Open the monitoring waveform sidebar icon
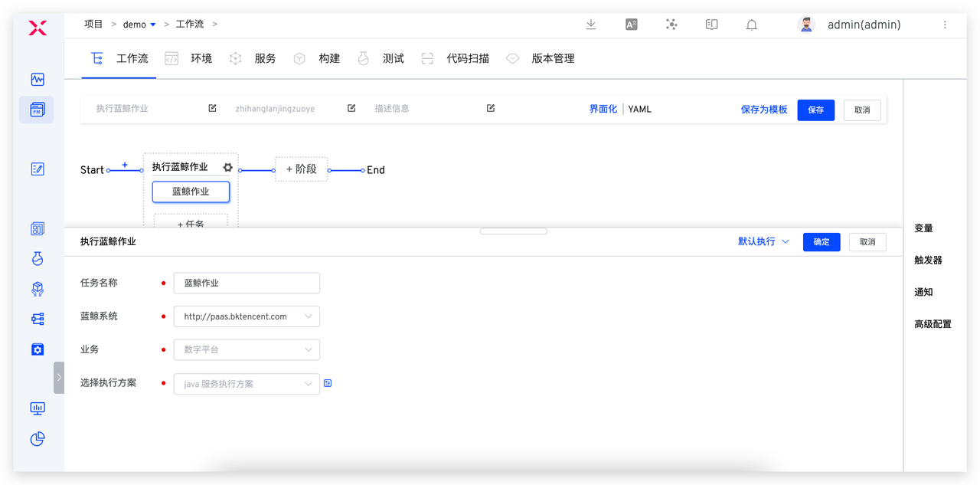The image size is (980, 485). pos(38,80)
